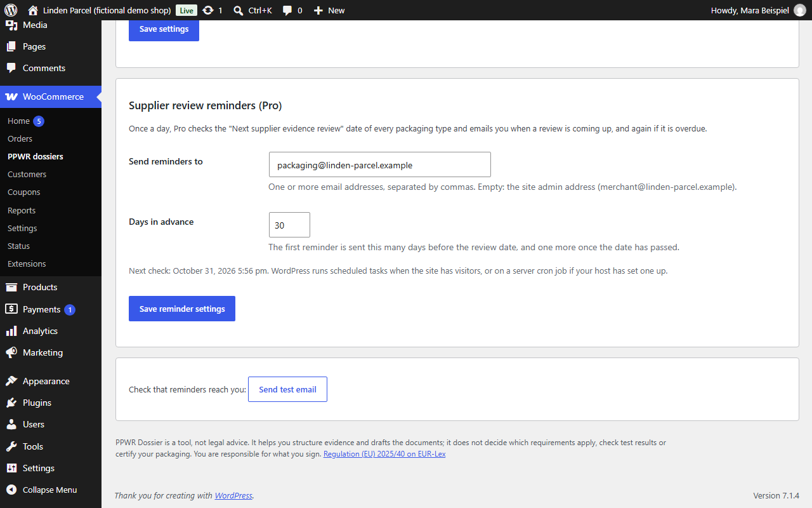
Task: Click the Marketing megaphone icon
Action: pyautogui.click(x=11, y=352)
